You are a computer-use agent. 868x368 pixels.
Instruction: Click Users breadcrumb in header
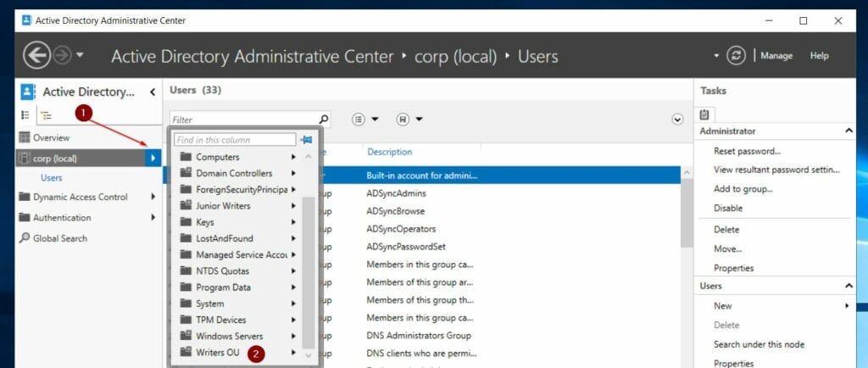(537, 57)
